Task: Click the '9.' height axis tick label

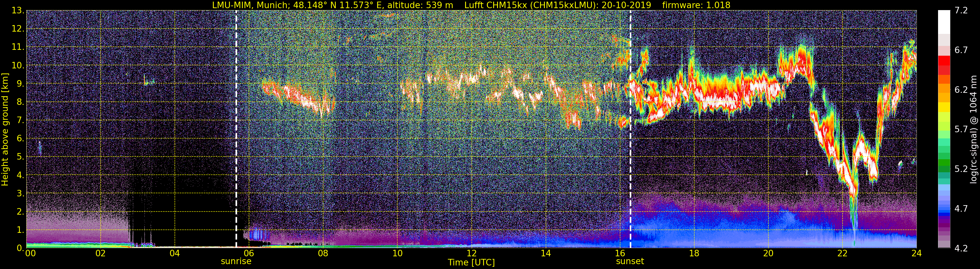Action: pos(20,84)
